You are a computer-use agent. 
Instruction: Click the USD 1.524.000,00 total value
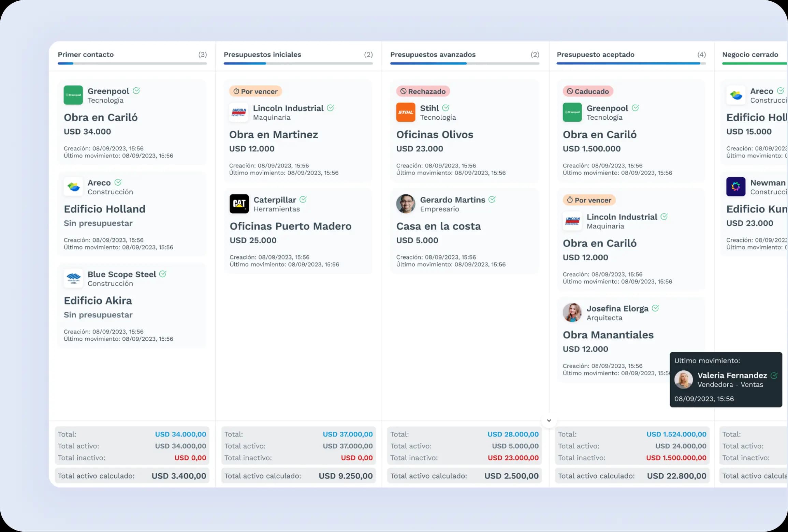point(676,434)
